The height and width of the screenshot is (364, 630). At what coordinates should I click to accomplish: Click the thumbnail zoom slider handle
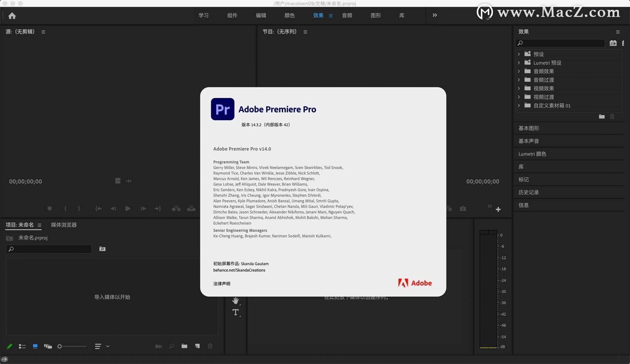tap(60, 346)
